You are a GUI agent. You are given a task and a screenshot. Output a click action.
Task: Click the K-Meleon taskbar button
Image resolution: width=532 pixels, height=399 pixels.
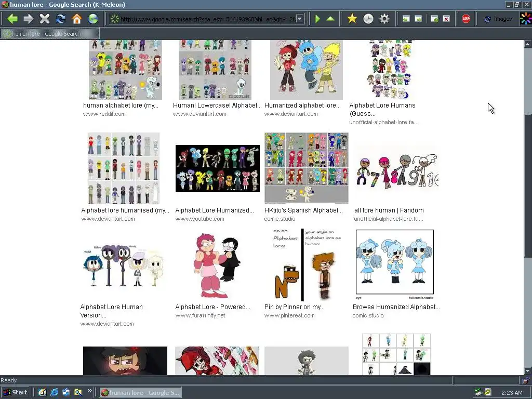(140, 393)
